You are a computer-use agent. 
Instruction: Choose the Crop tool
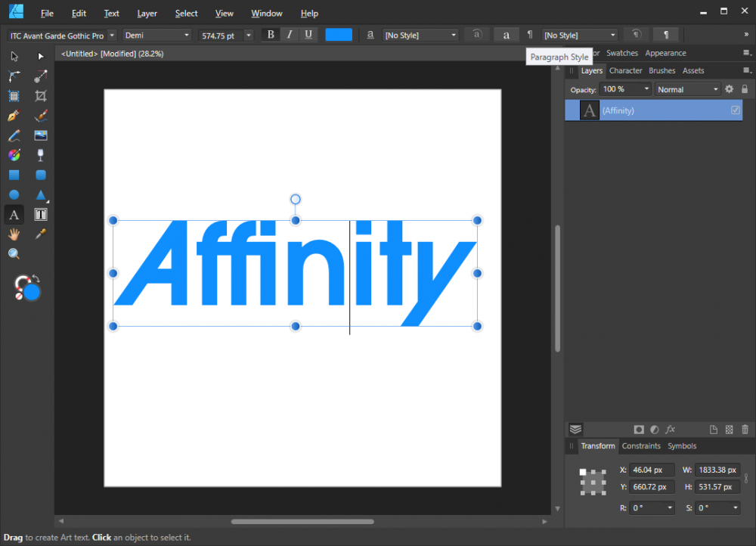(x=41, y=96)
